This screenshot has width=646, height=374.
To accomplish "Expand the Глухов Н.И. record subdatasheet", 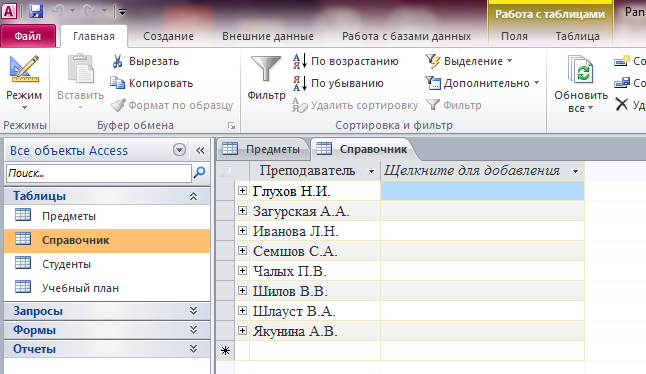I will point(242,190).
